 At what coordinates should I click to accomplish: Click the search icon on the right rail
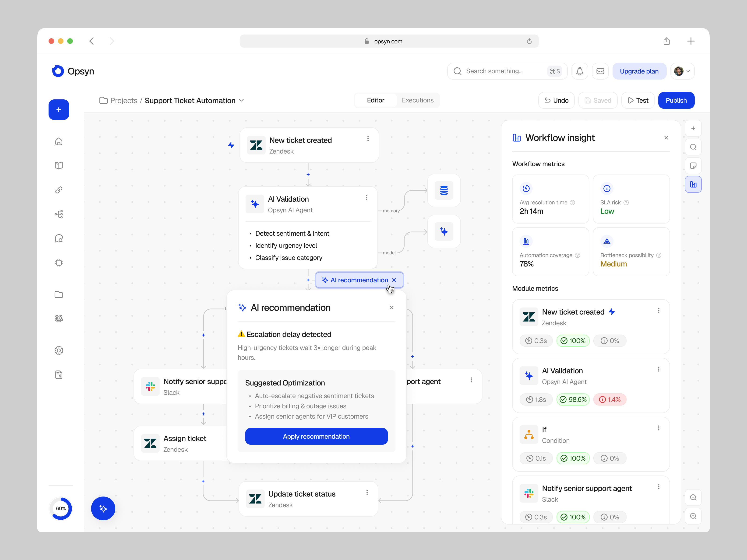pyautogui.click(x=693, y=147)
